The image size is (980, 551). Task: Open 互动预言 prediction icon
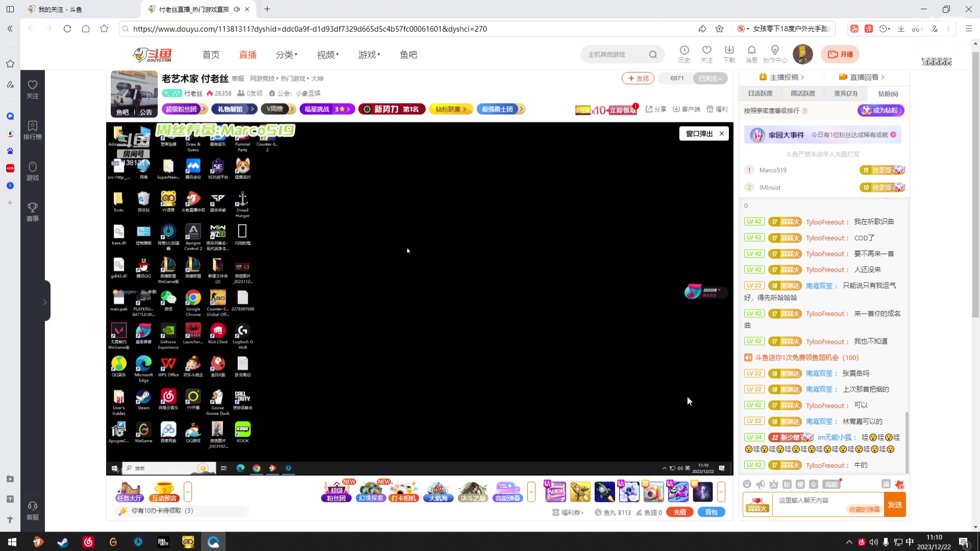[x=164, y=492]
